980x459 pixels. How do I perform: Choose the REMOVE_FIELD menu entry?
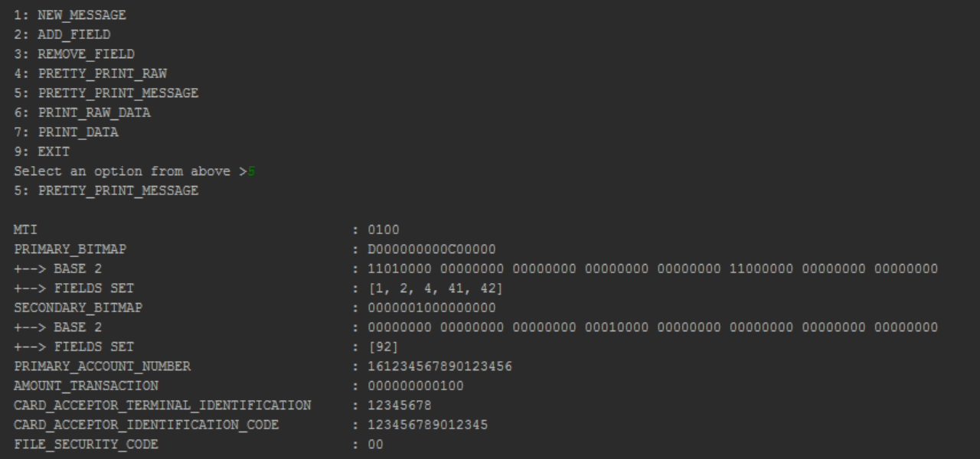tap(74, 54)
